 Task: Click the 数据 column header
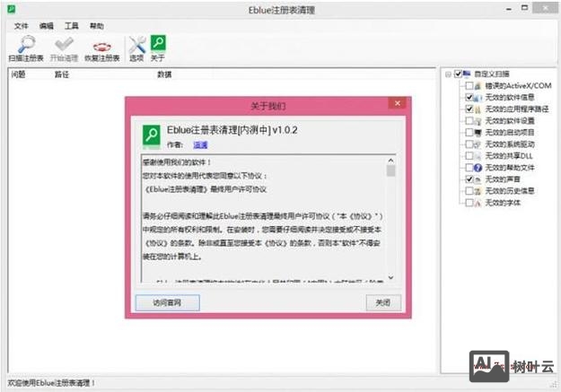coord(164,74)
